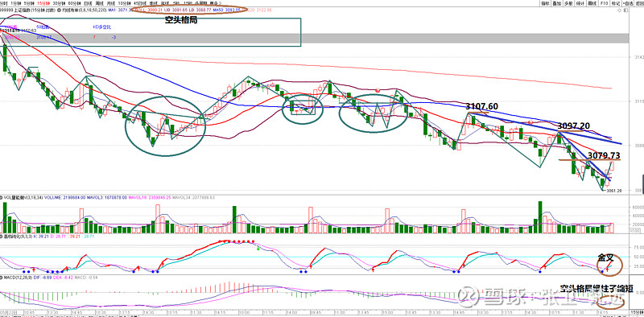
Task: Switch chart to 日线 daily view
Action: [x=88, y=3]
